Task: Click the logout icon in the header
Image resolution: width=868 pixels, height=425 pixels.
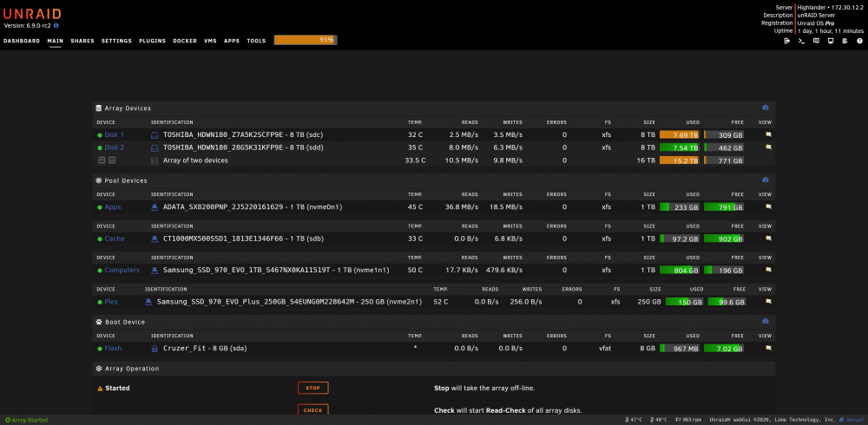Action: click(787, 41)
